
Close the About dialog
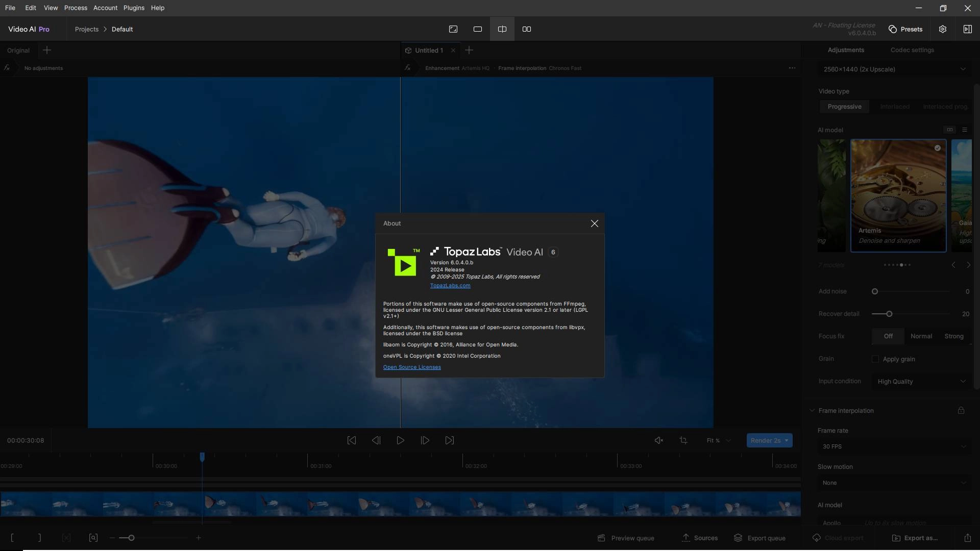coord(594,223)
